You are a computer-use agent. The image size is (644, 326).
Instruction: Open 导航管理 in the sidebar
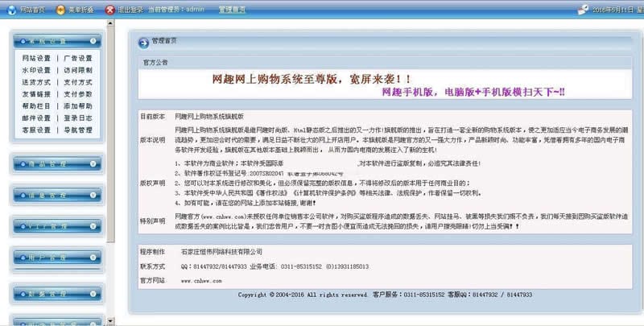[78, 130]
